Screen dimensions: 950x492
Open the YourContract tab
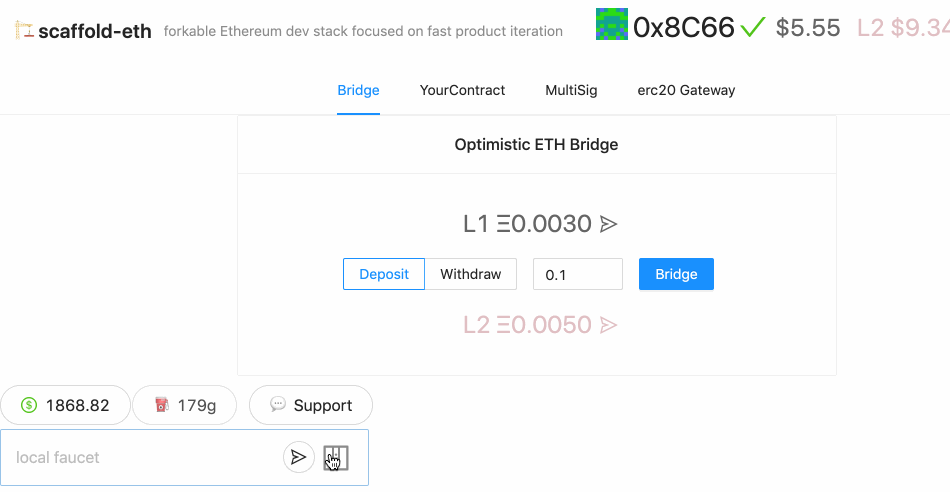click(462, 90)
